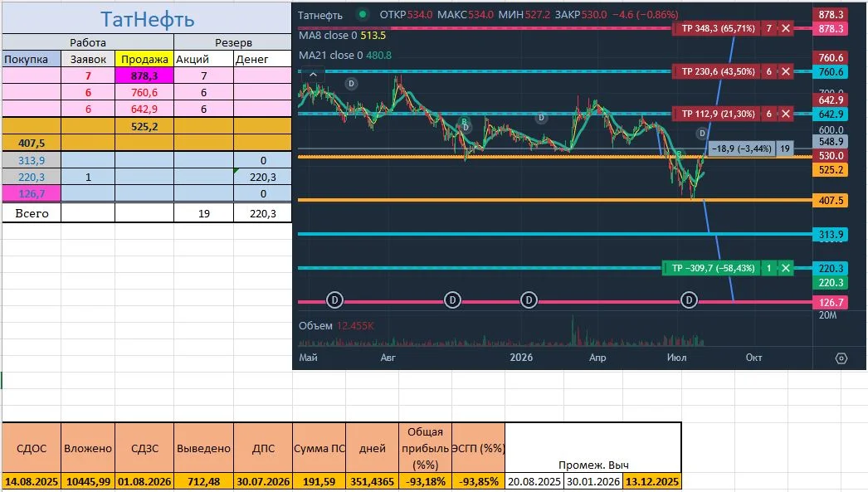Screen dimensions: 868x492
Task: Select the magenta 126,7 purchase cell
Action: pos(32,193)
